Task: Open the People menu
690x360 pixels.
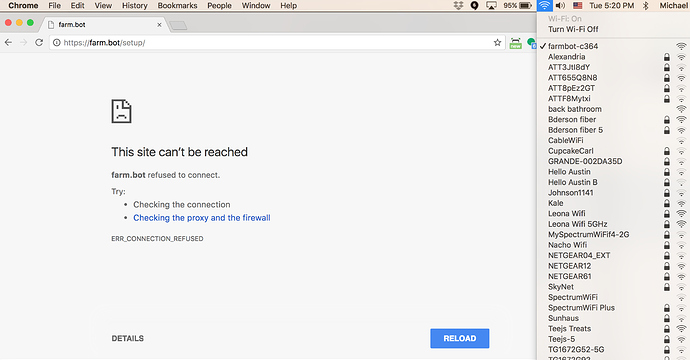Action: (x=219, y=5)
